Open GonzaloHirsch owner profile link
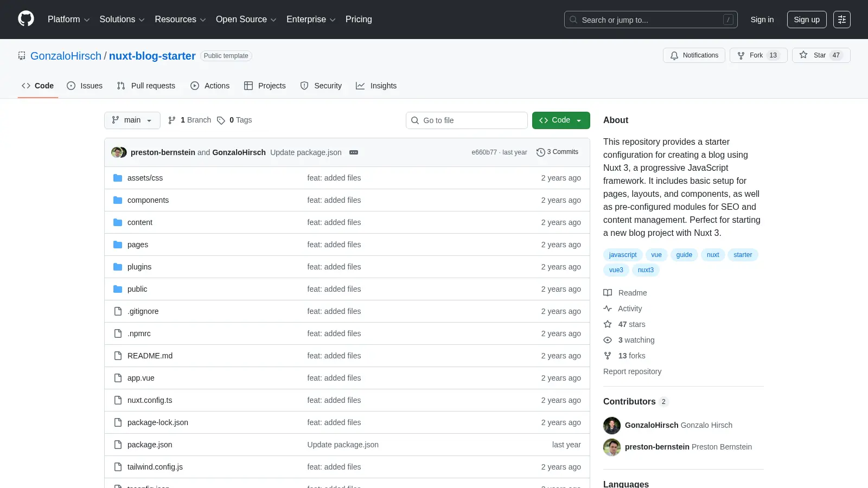 point(66,56)
